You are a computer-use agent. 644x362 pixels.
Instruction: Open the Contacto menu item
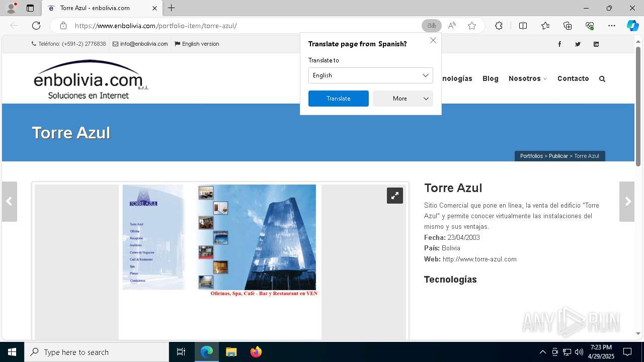(573, 78)
